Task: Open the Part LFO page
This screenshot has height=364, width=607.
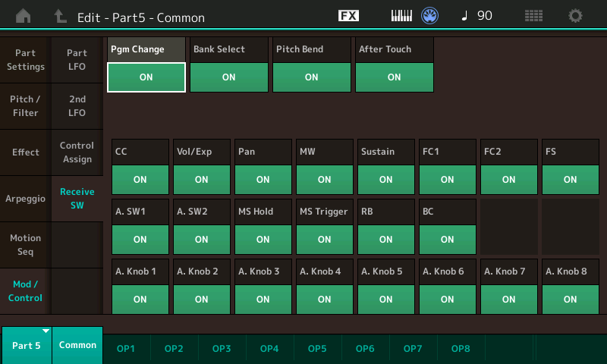Action: [77, 60]
